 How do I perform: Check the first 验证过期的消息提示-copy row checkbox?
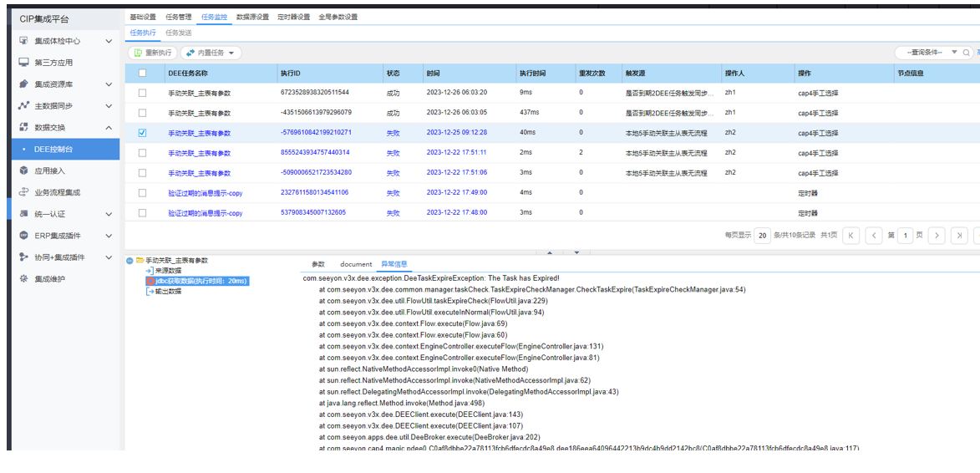tap(142, 193)
